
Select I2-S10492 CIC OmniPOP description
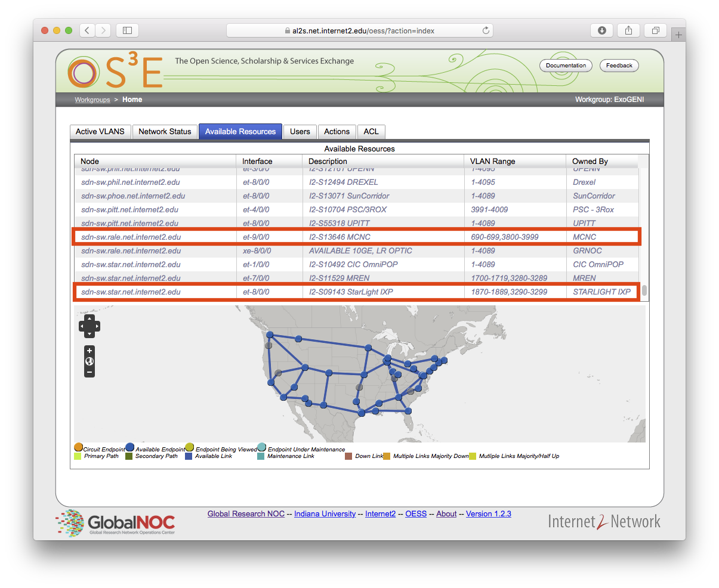[353, 265]
